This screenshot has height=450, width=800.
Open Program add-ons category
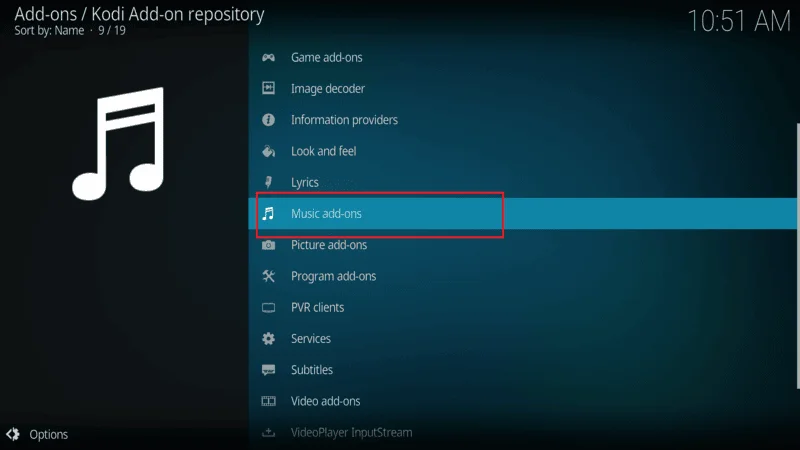point(522,276)
